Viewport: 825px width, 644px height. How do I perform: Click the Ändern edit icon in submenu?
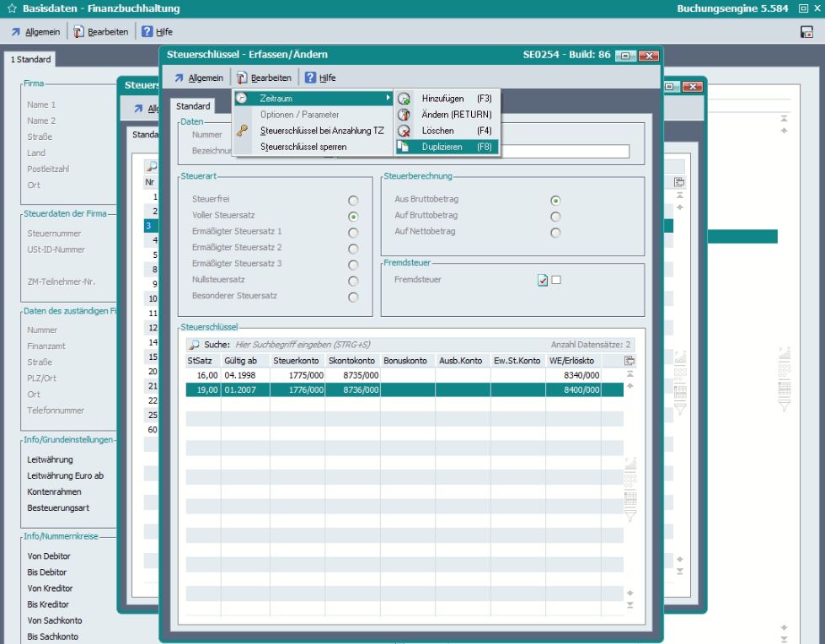404,115
